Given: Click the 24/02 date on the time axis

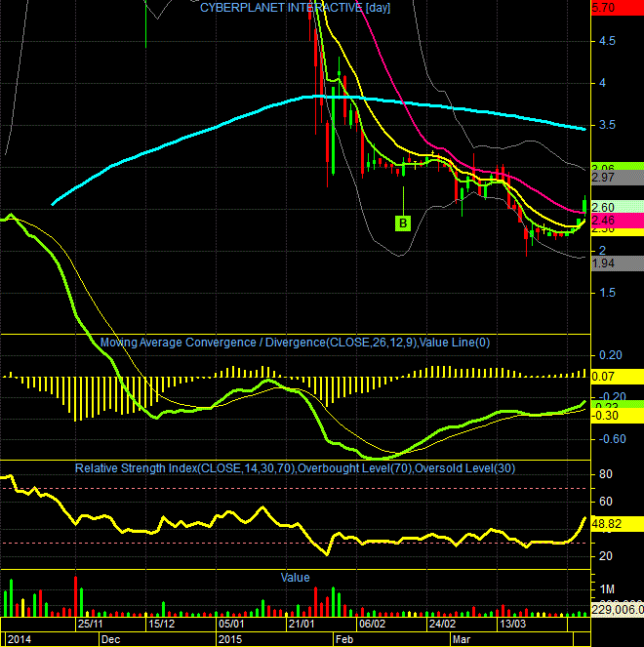Looking at the screenshot, I should (442, 624).
